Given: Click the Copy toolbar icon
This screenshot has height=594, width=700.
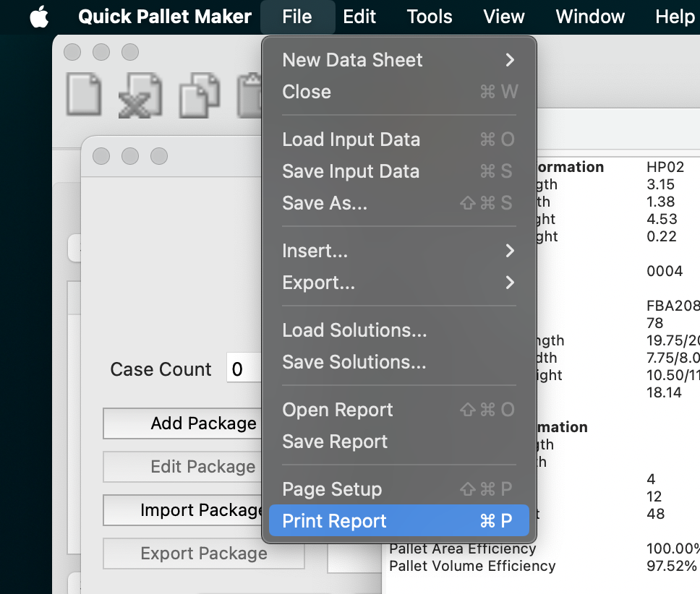Looking at the screenshot, I should pyautogui.click(x=200, y=95).
